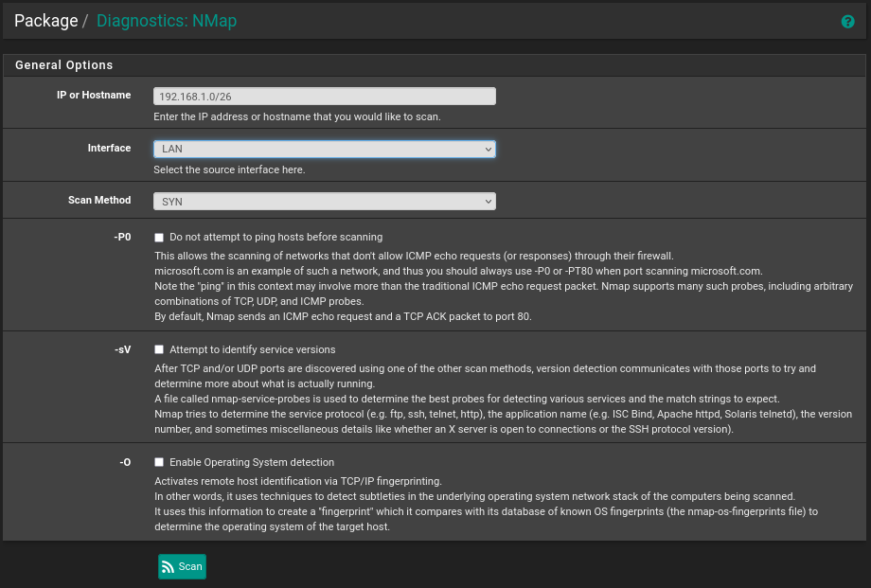
Task: Click the -O option label
Action: 124,462
